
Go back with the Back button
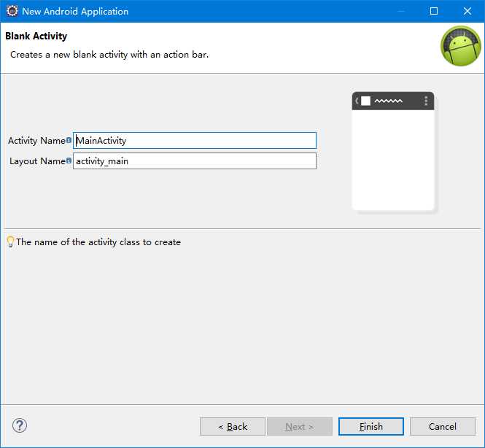point(233,426)
